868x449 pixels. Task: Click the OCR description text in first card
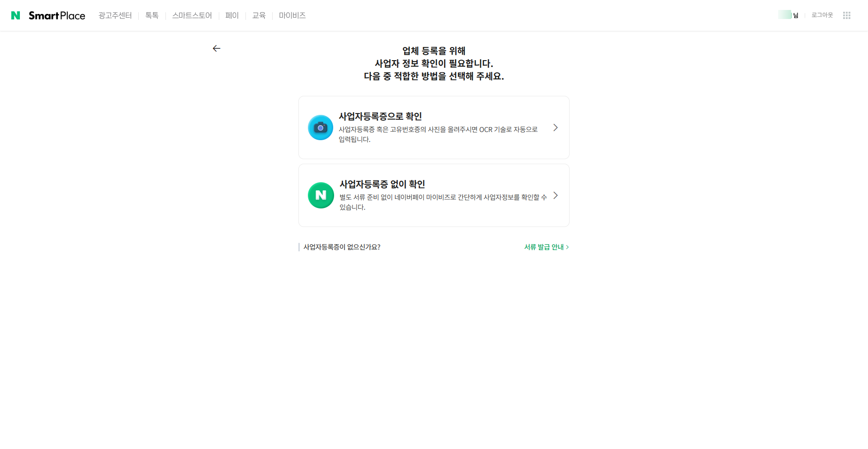[438, 134]
